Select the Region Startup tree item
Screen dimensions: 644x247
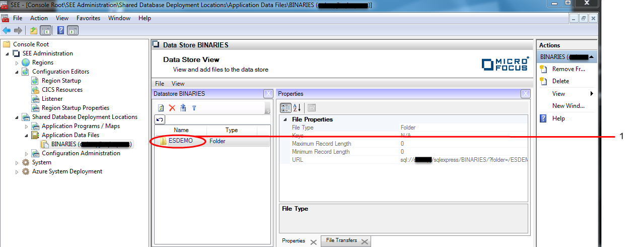[61, 81]
